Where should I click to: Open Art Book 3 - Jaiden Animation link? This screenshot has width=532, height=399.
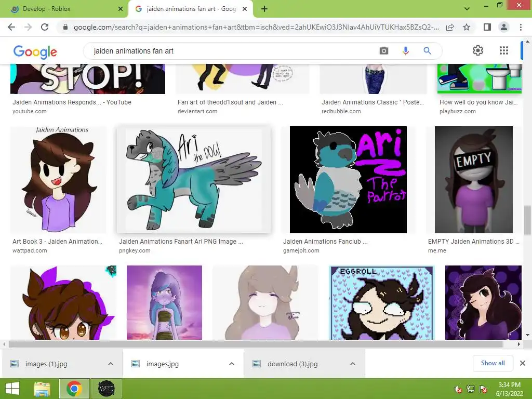coord(57,242)
